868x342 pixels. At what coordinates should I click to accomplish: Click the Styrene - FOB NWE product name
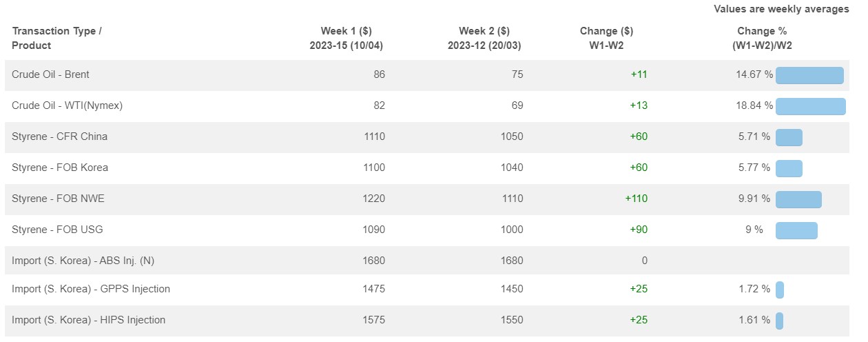pos(58,199)
